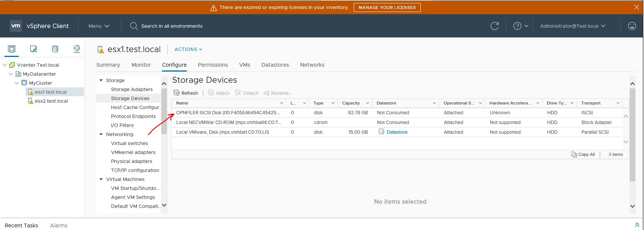Collapse the Virtual Machines section
The height and width of the screenshot is (230, 644).
click(101, 179)
